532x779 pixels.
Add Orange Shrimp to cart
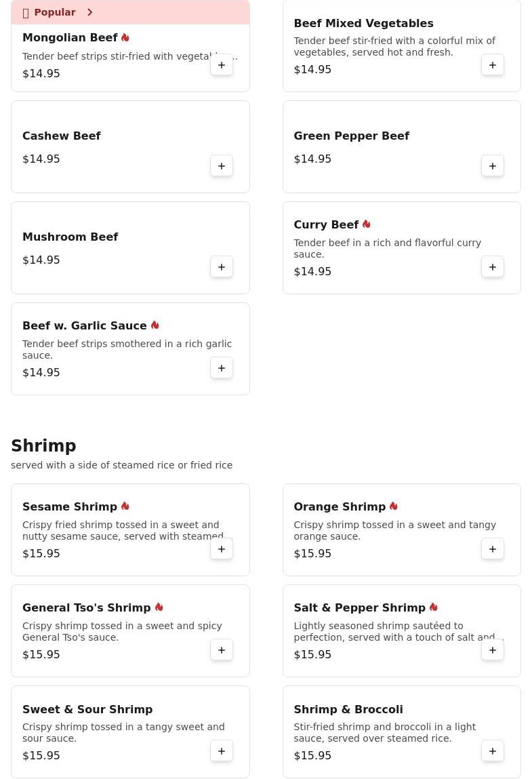tap(493, 549)
